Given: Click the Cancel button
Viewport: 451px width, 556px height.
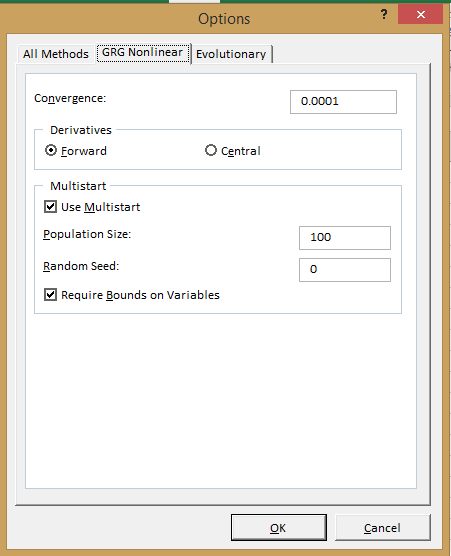Looking at the screenshot, I should [x=383, y=528].
